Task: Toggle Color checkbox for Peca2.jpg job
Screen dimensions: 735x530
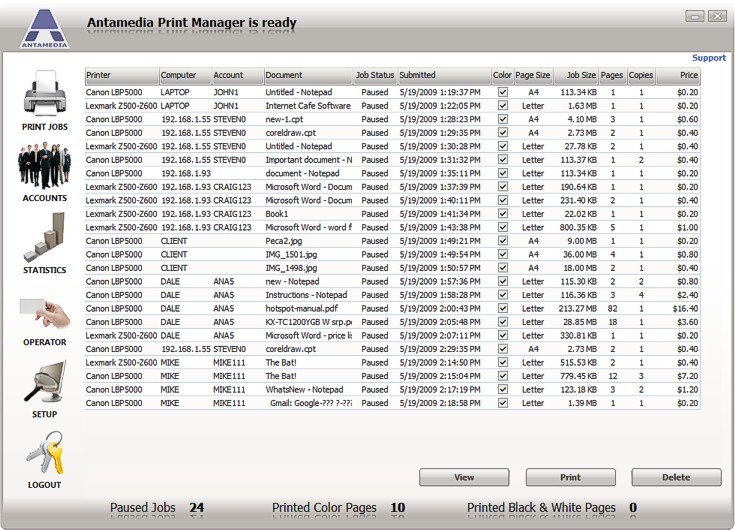Action: [x=502, y=241]
